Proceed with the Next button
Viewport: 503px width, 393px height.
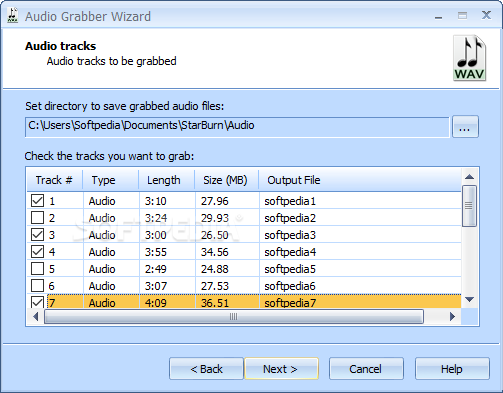(x=281, y=369)
